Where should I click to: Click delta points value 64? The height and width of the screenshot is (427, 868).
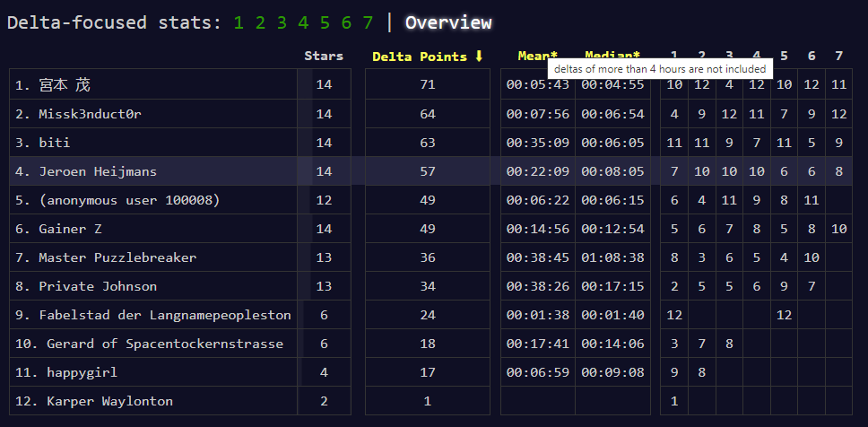pyautogui.click(x=428, y=114)
